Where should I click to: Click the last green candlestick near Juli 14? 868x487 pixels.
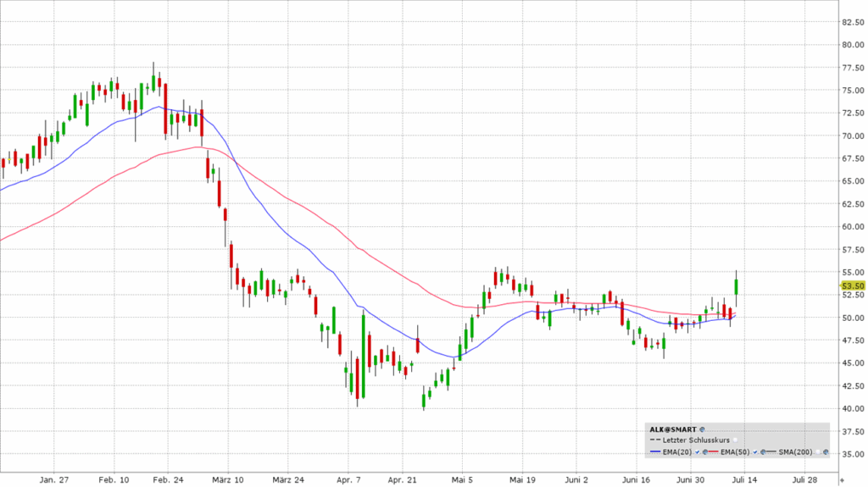click(x=737, y=286)
